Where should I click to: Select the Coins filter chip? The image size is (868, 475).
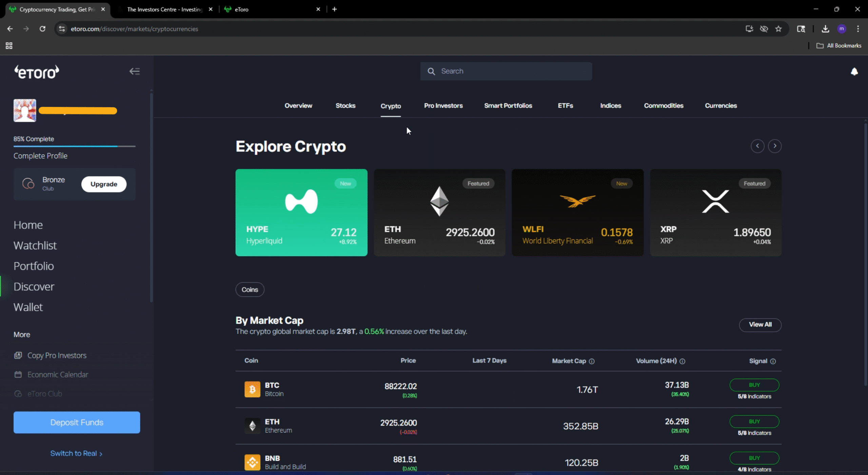[x=250, y=289]
